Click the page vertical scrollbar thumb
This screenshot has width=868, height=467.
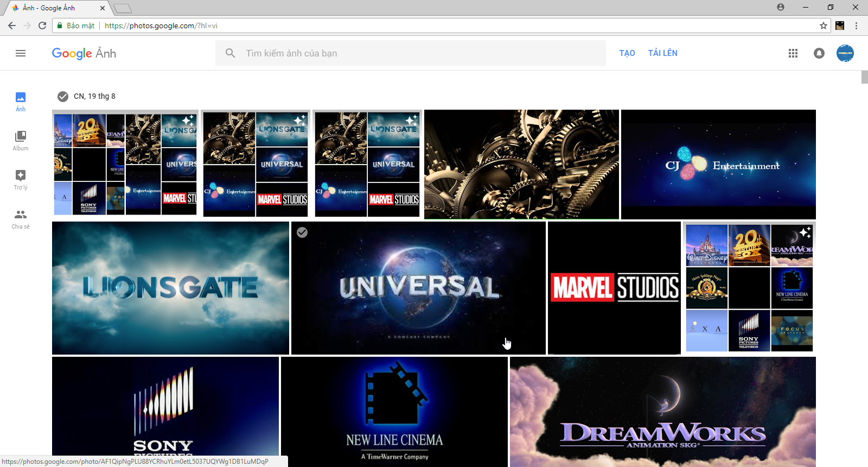[864, 77]
